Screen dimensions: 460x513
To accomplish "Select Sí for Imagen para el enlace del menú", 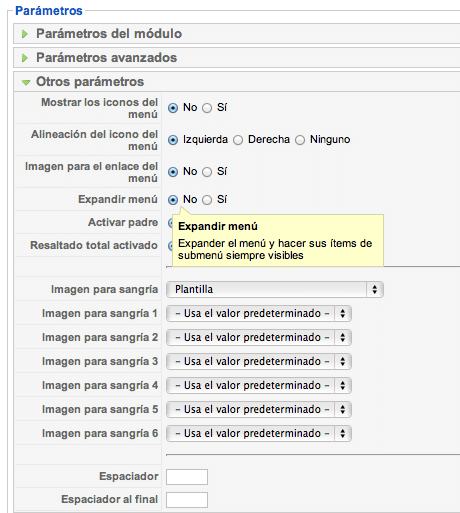I will coord(207,172).
